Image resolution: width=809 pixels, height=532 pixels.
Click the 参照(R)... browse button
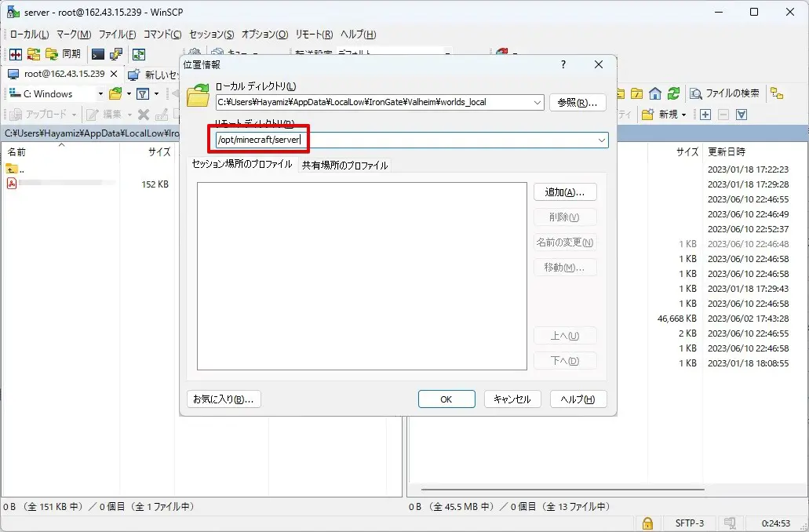[x=578, y=102]
